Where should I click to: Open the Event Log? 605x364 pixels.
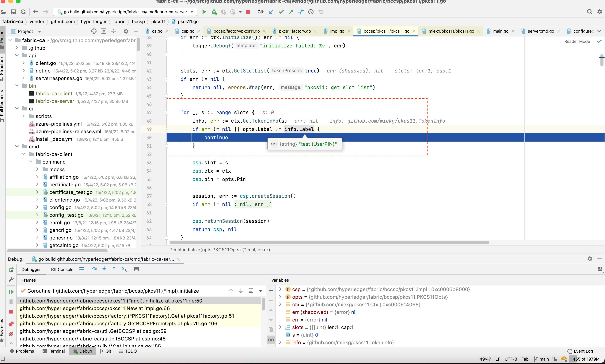580,351
